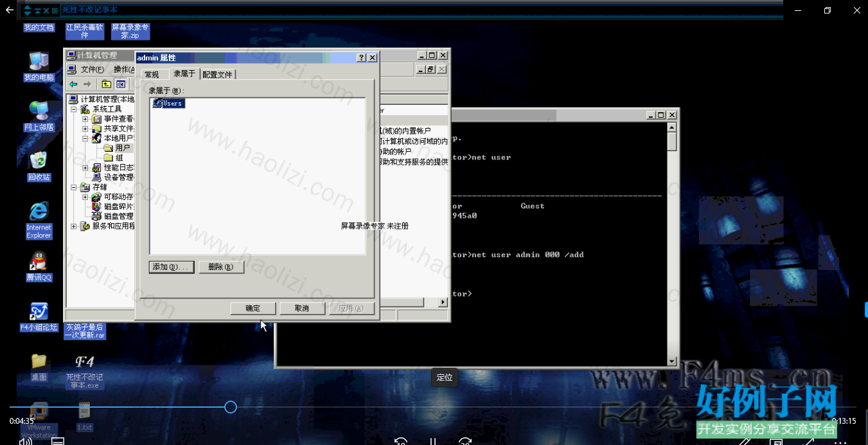Select the 屏幕录象专家.zip desktop file
This screenshot has height=445, width=868.
(130, 32)
